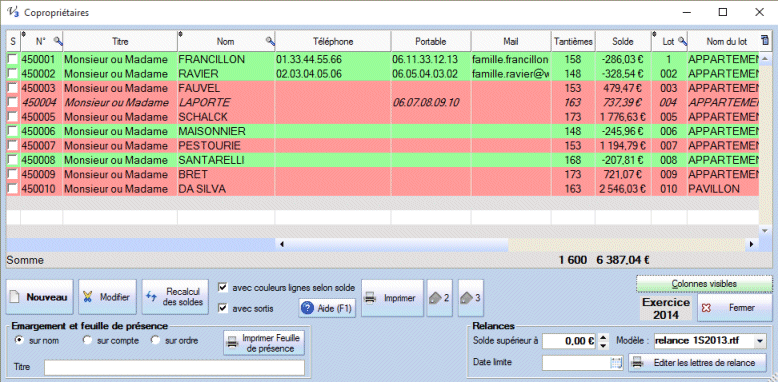
Task: Click Editer les lettres de relance
Action: (x=697, y=363)
